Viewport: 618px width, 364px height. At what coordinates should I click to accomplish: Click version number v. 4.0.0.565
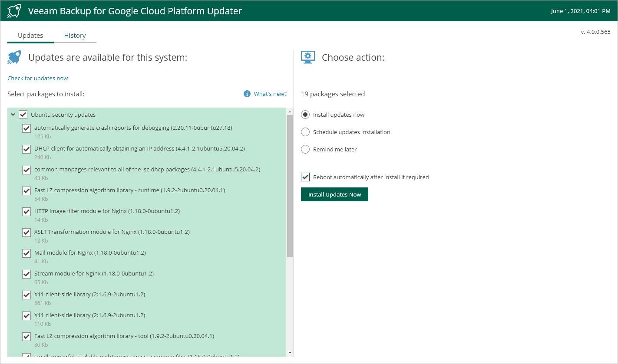click(595, 32)
